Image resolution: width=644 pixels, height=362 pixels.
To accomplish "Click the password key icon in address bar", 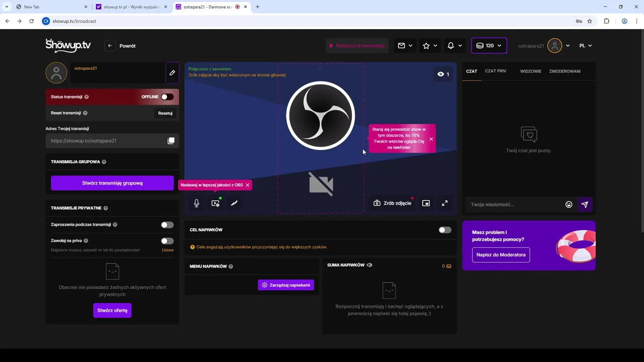I will [579, 21].
